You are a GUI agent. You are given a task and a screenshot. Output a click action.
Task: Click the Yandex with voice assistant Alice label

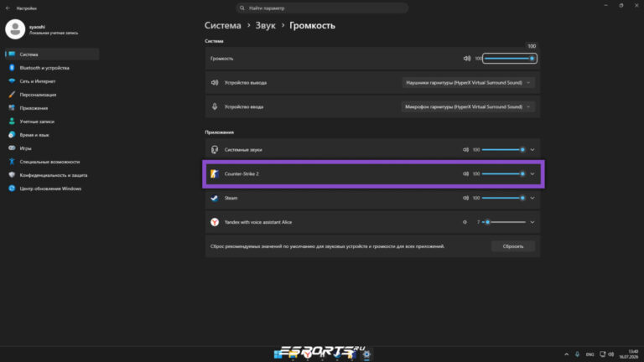[258, 222]
